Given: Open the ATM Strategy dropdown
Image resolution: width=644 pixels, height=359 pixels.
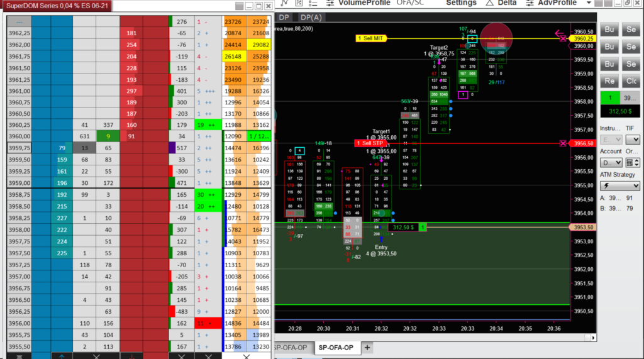Looking at the screenshot, I should (x=619, y=186).
